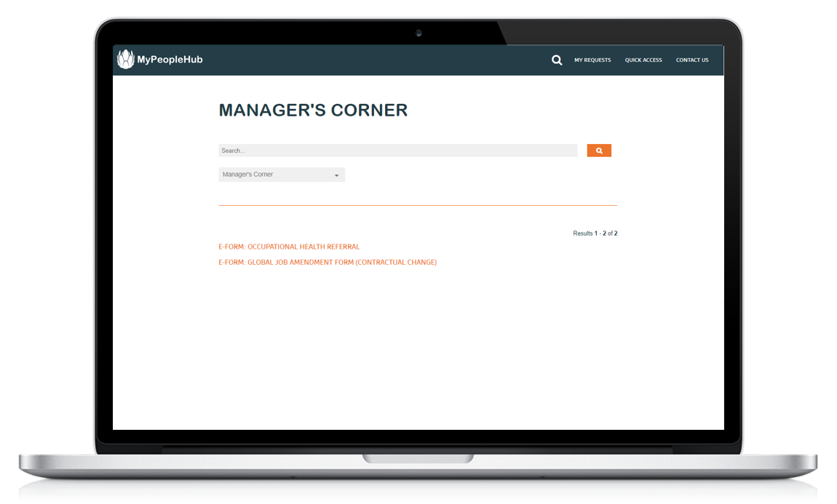This screenshot has height=504, width=837.
Task: Focus the Search... text field
Action: click(x=397, y=151)
